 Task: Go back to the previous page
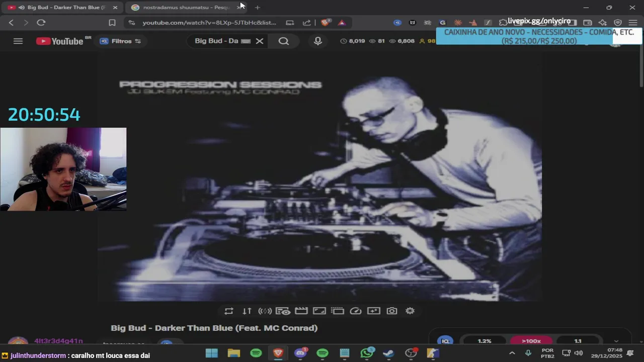[11, 23]
